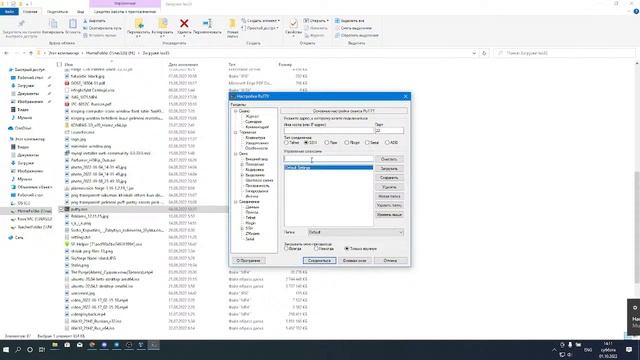The image size is (640, 360).
Task: Click Загрузить button in PuTTY sessions
Action: (x=389, y=169)
